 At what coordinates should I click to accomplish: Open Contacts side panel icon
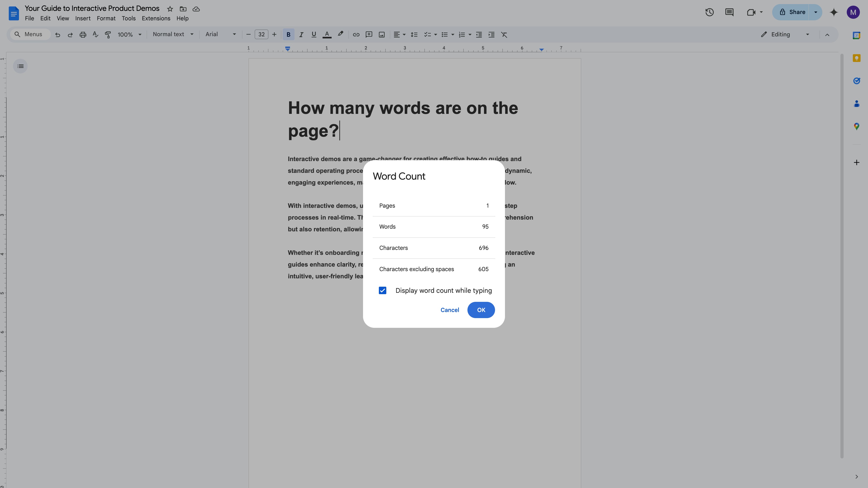point(856,104)
